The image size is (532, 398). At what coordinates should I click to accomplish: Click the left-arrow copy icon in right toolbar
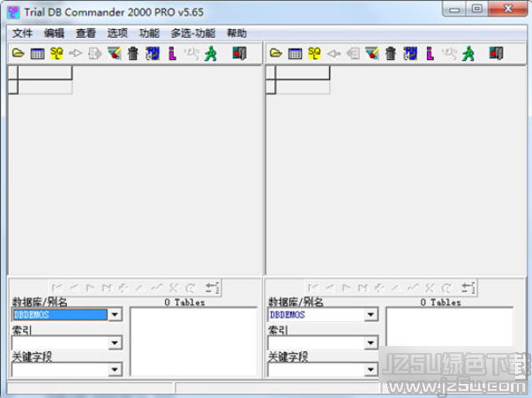[x=333, y=54]
